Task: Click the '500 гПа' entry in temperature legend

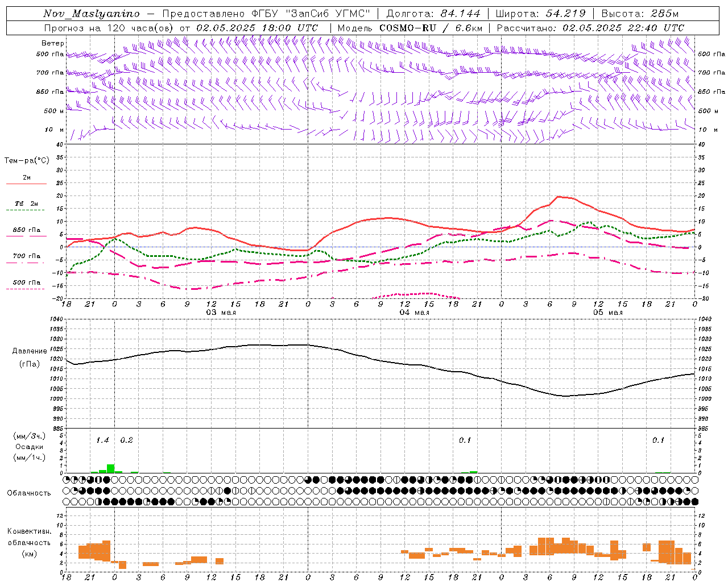Action: (27, 282)
